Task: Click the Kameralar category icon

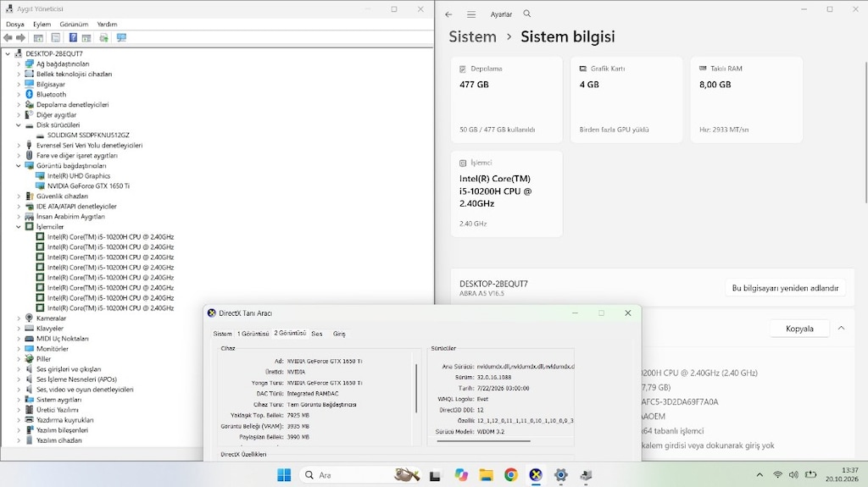Action: pyautogui.click(x=30, y=318)
